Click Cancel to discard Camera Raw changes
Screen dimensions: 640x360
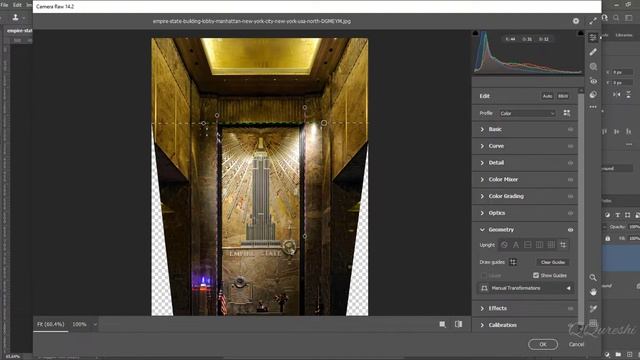[576, 344]
